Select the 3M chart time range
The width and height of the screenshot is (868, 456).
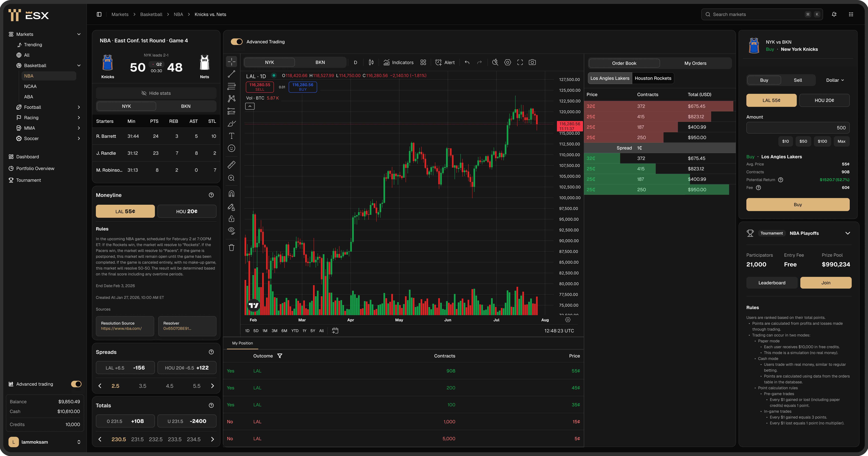[274, 331]
